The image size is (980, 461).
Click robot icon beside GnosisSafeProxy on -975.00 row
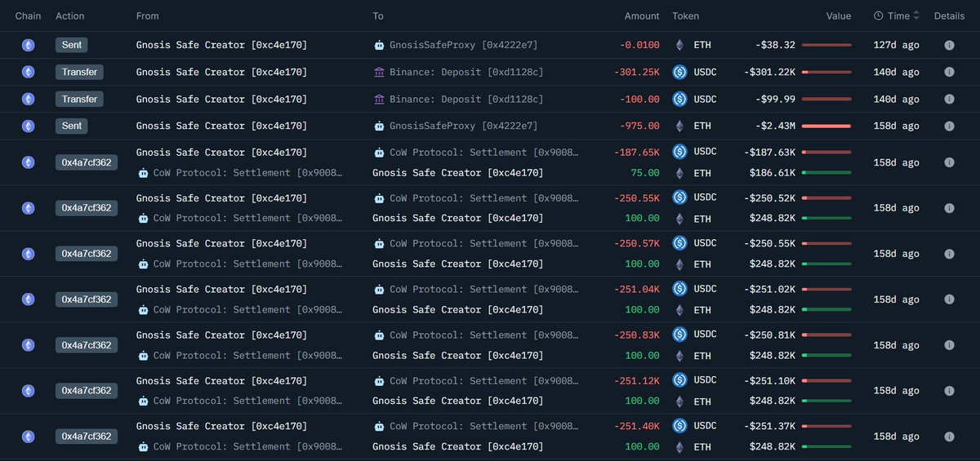coord(379,126)
